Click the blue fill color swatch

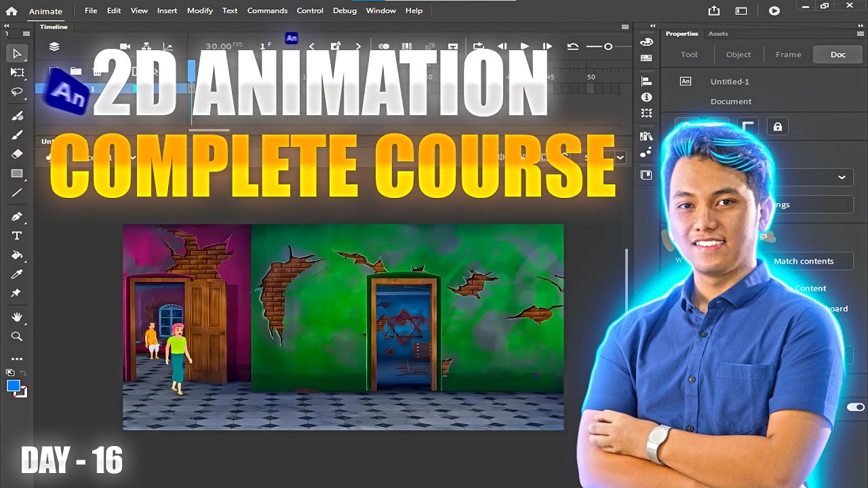(x=14, y=386)
